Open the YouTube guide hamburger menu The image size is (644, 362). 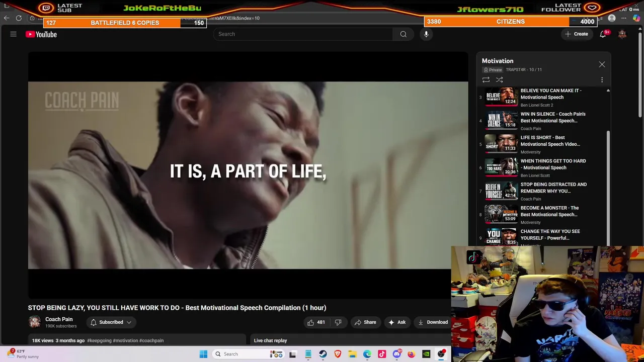(x=14, y=34)
